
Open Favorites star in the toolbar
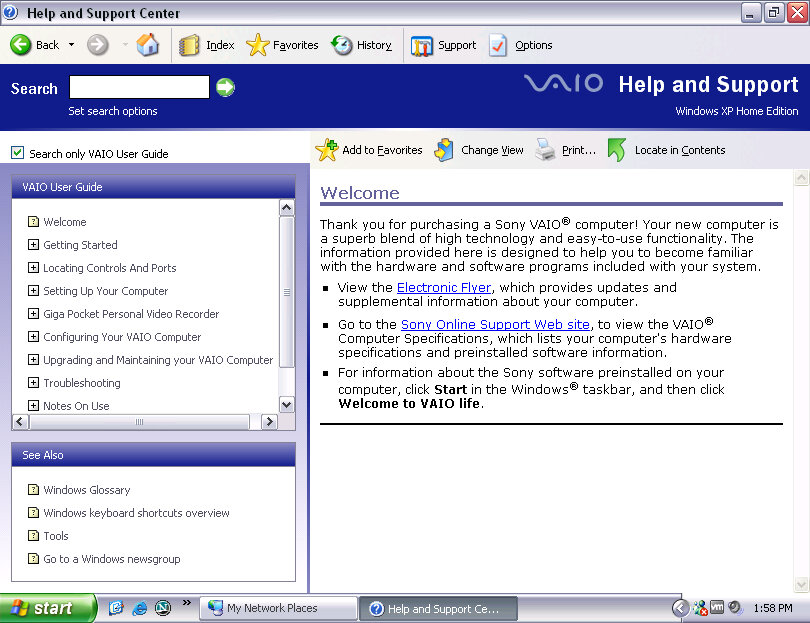[x=258, y=45]
